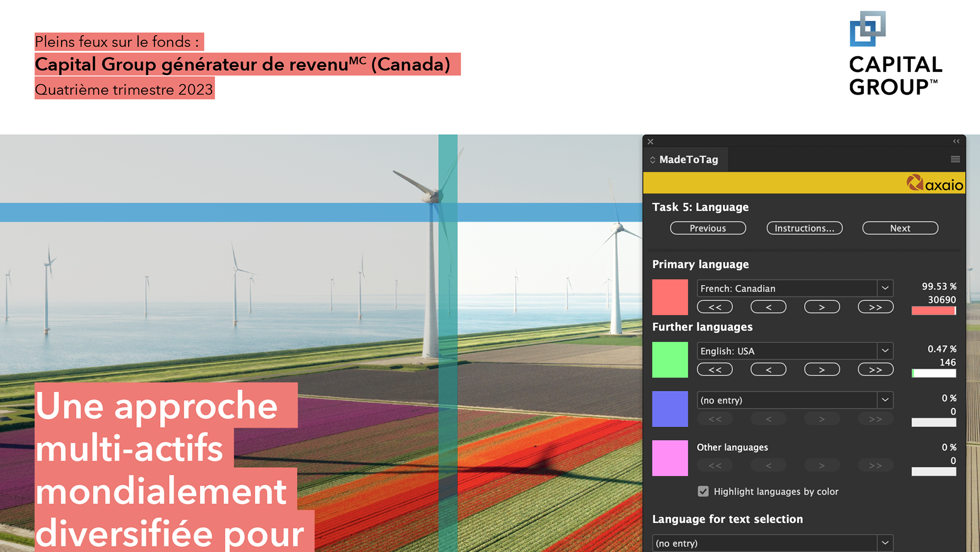Jump to first French: Canadian occurrence
Screen dimensions: 980x552
715,307
